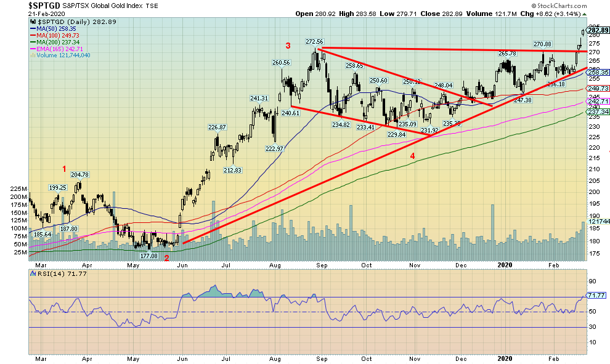The height and width of the screenshot is (364, 610).
Task: Click the 265.78 price label near January
Action: [506, 54]
